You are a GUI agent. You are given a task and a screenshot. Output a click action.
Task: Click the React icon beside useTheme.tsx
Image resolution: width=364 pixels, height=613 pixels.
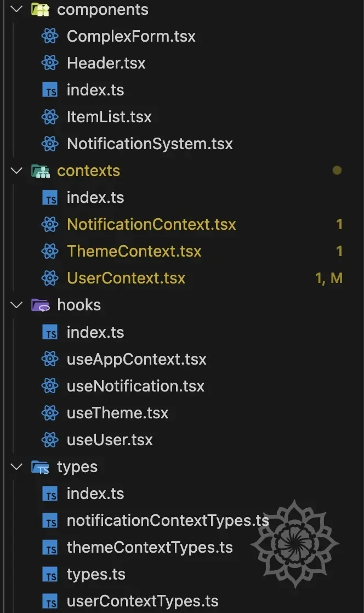tap(50, 413)
